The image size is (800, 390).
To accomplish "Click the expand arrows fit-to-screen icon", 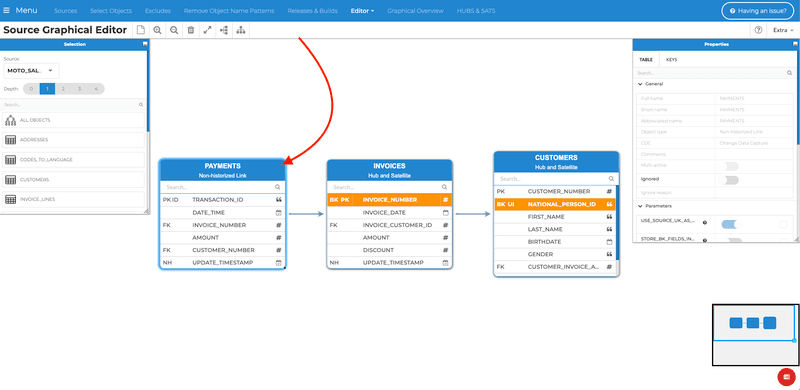I will (x=207, y=30).
